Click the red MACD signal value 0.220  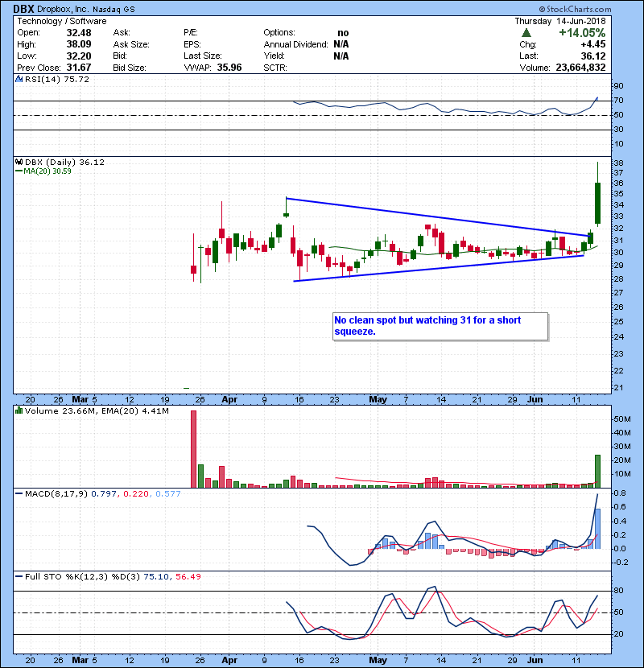pos(136,494)
